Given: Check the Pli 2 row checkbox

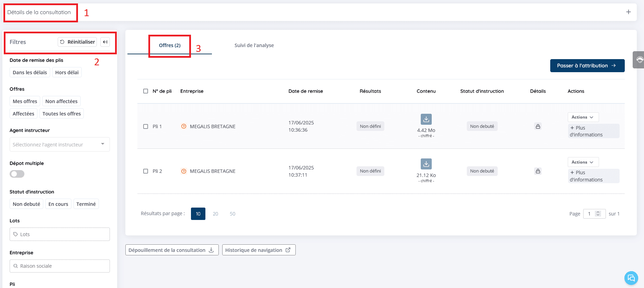Looking at the screenshot, I should point(146,171).
